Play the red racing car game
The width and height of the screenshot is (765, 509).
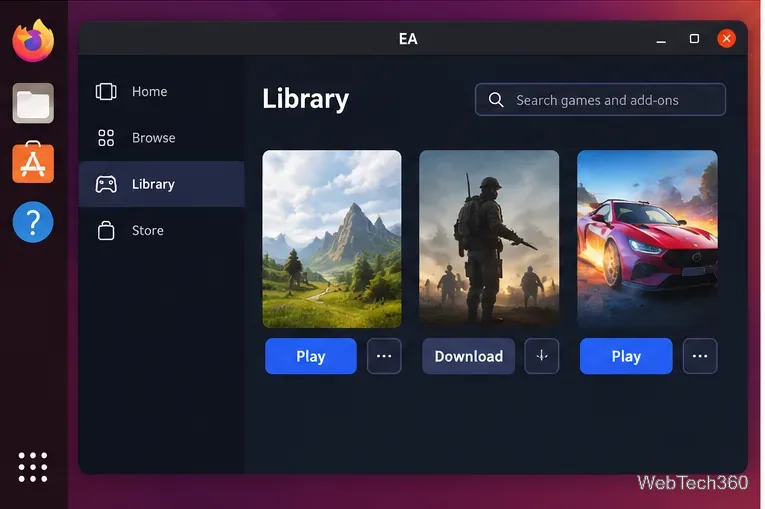(626, 356)
